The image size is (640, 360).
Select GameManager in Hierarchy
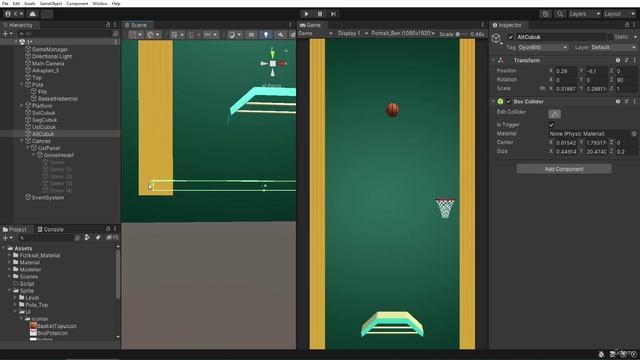pos(50,49)
